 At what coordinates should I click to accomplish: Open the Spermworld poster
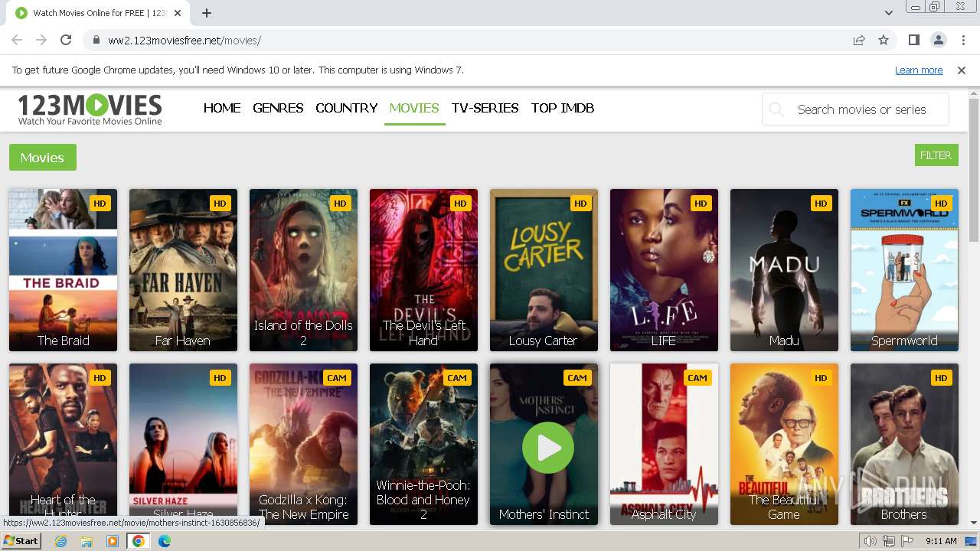click(x=904, y=270)
